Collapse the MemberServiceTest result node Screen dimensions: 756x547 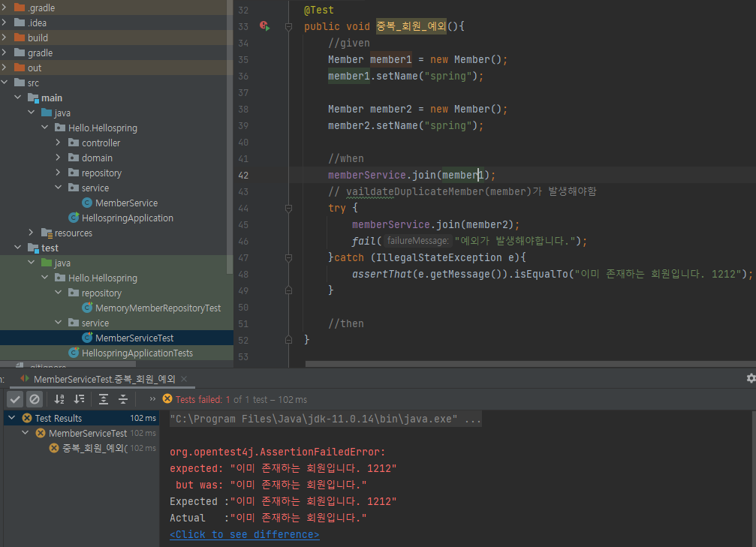[x=26, y=433]
